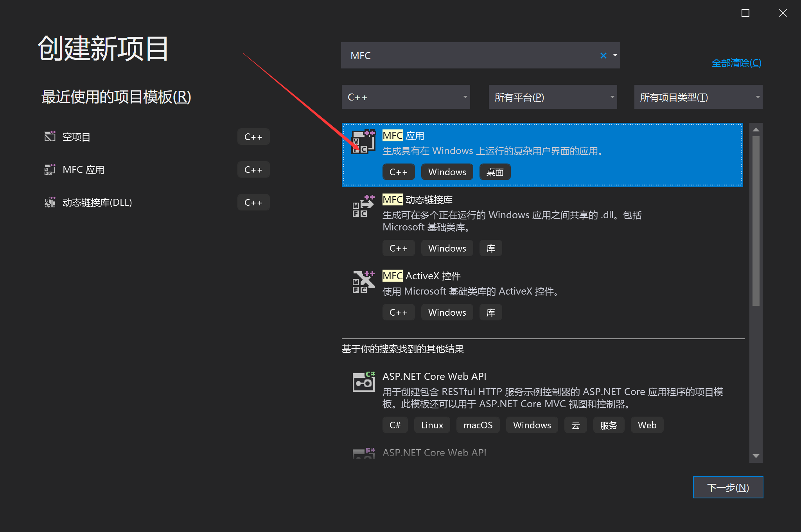Image resolution: width=801 pixels, height=532 pixels.
Task: Click C++ tag on MFC 应用 result
Action: [399, 172]
